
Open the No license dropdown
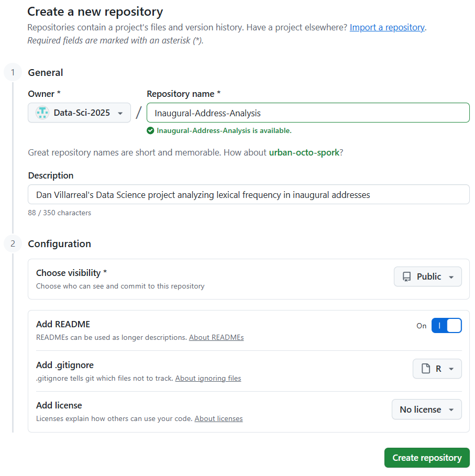coord(426,409)
